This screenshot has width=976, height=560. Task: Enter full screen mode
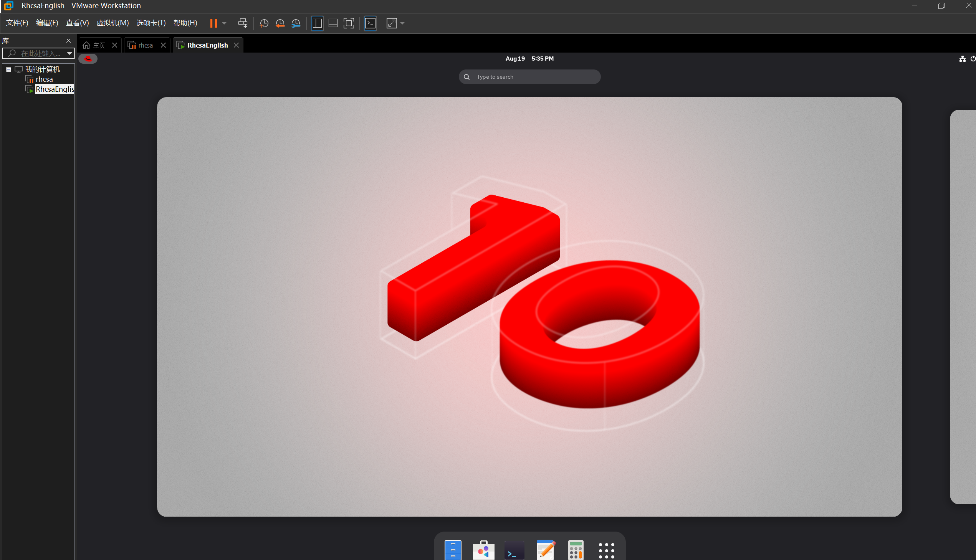[349, 23]
